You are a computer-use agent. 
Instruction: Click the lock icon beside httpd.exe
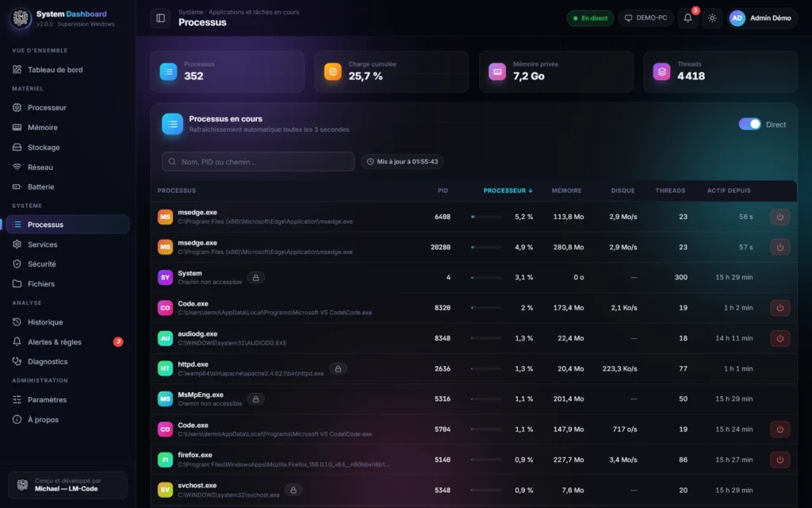click(x=338, y=368)
